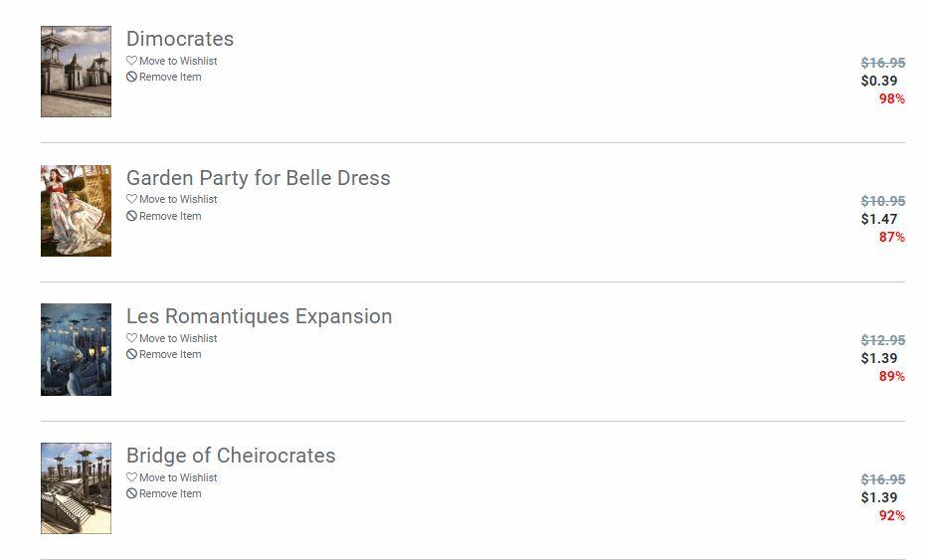The image size is (929, 560).
Task: Click the remove icon for Les Romantiques Expansion
Action: 131,354
